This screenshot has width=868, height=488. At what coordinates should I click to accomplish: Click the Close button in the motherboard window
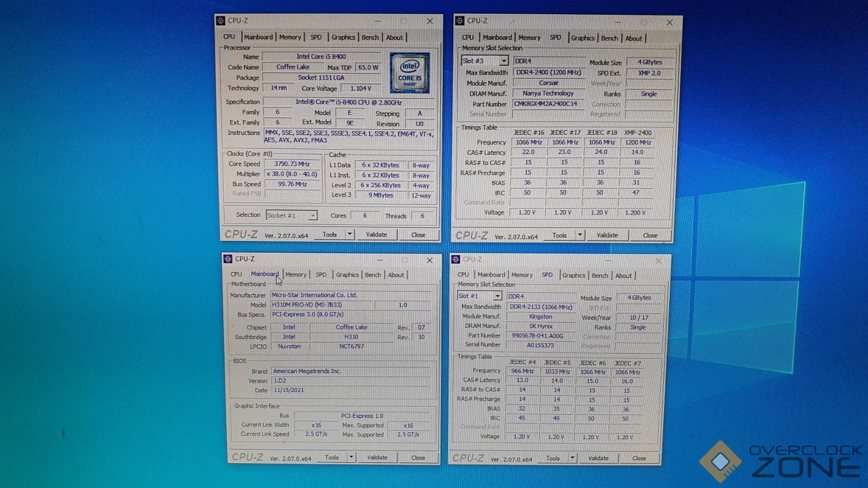point(418,457)
